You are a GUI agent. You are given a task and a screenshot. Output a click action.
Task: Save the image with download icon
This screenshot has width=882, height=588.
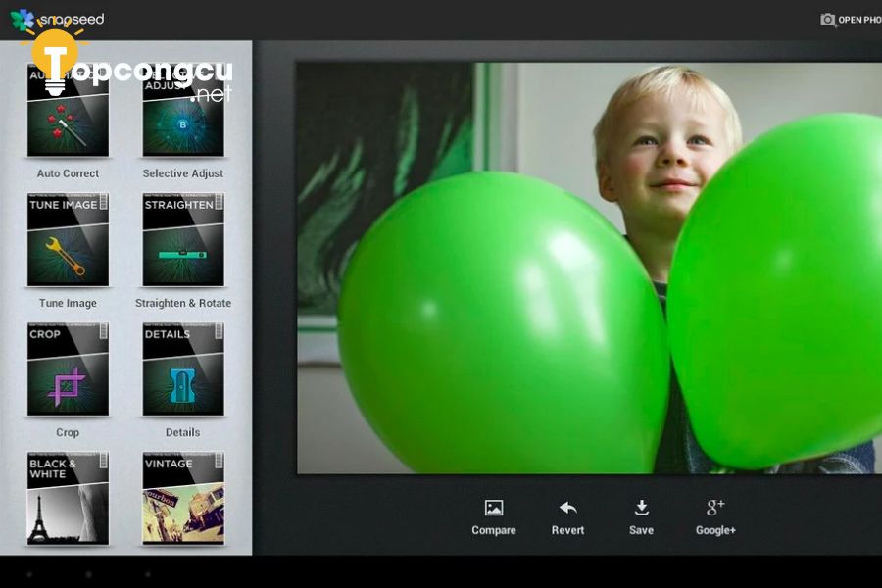pos(641,508)
